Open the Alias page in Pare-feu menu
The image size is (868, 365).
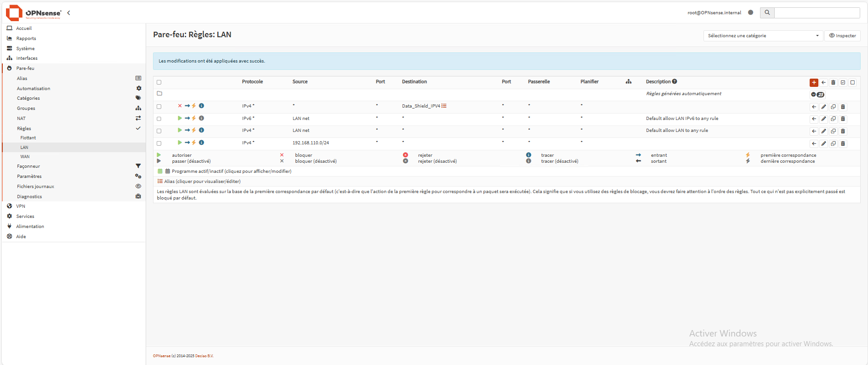tap(22, 79)
